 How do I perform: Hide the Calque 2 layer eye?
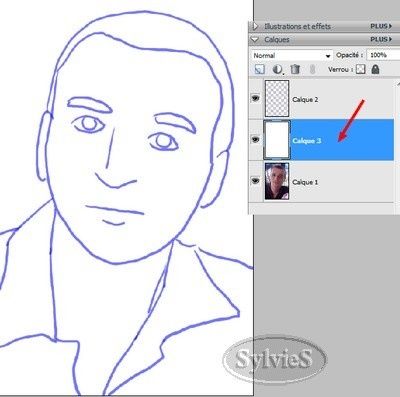256,98
